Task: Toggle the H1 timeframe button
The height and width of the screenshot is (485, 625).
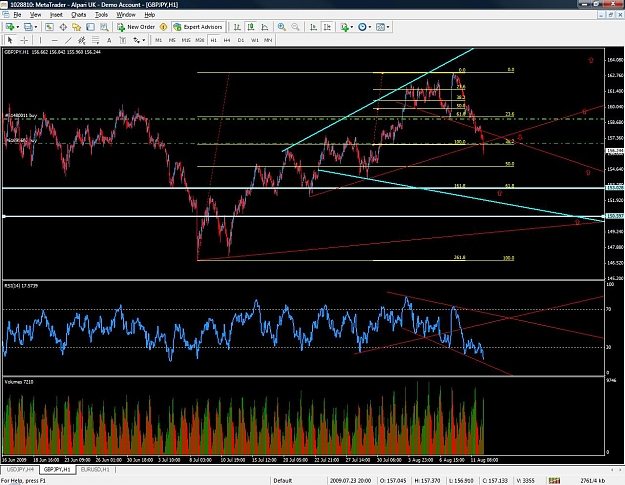Action: (214, 40)
